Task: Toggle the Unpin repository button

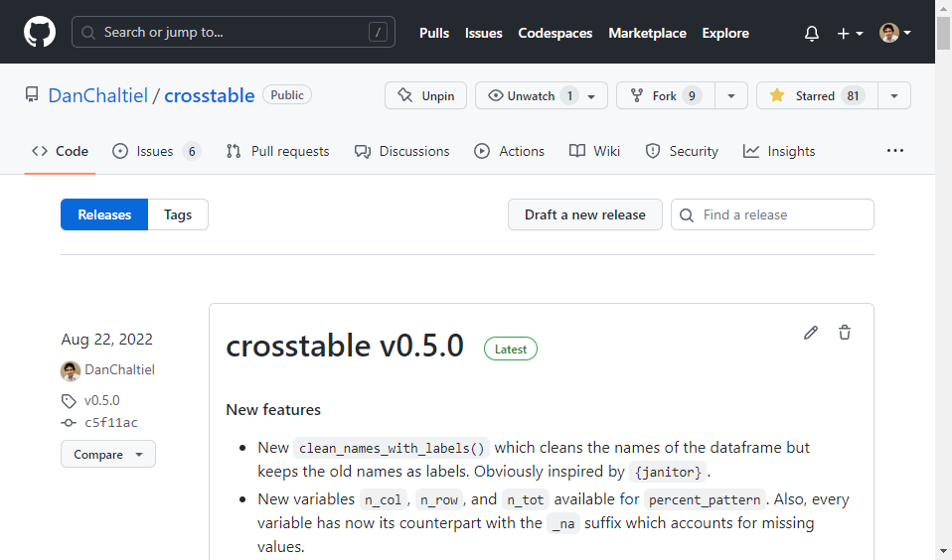Action: click(425, 95)
